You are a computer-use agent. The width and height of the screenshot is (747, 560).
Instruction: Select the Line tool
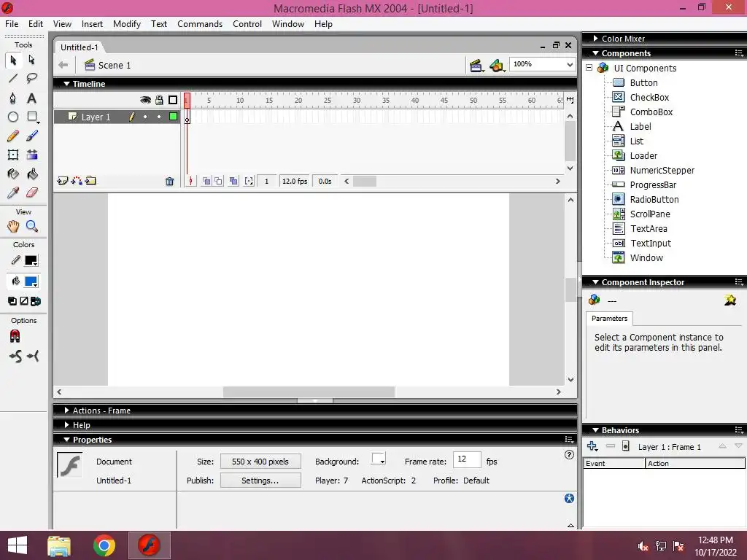click(13, 79)
